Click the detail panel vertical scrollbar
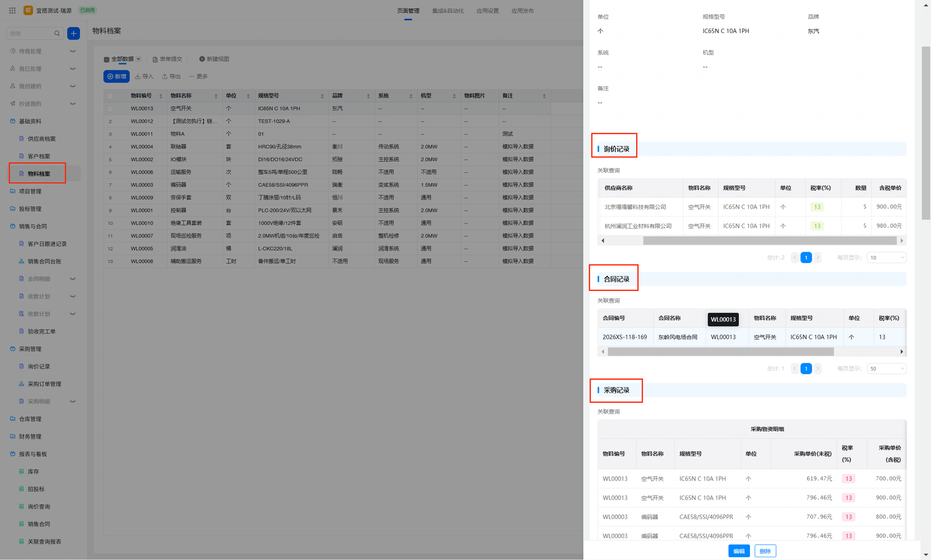The height and width of the screenshot is (560, 931). [x=926, y=133]
